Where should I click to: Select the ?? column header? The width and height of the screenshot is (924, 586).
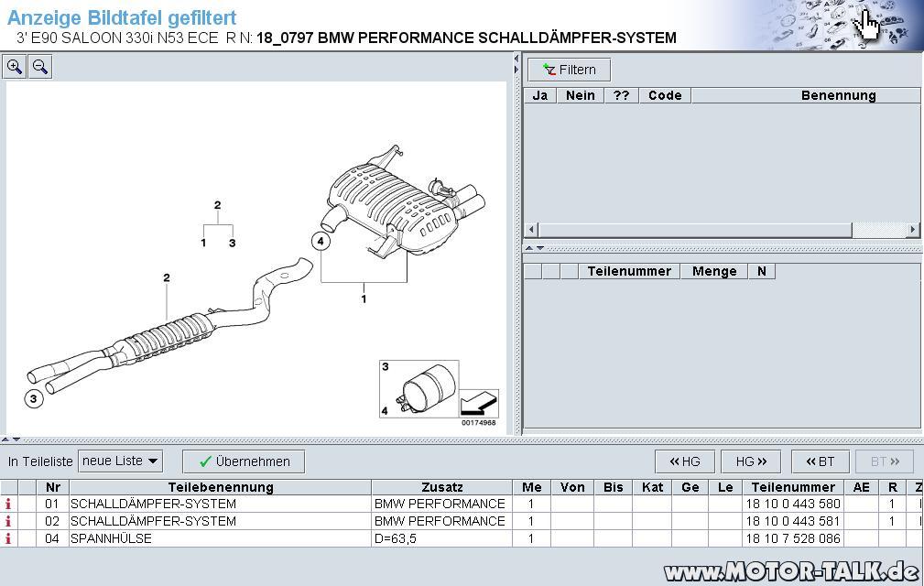pyautogui.click(x=621, y=95)
